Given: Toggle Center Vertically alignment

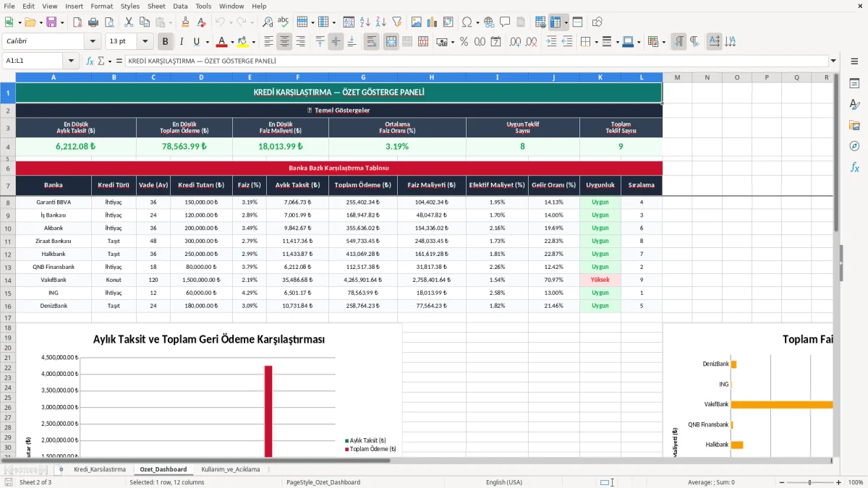Looking at the screenshot, I should pos(336,42).
